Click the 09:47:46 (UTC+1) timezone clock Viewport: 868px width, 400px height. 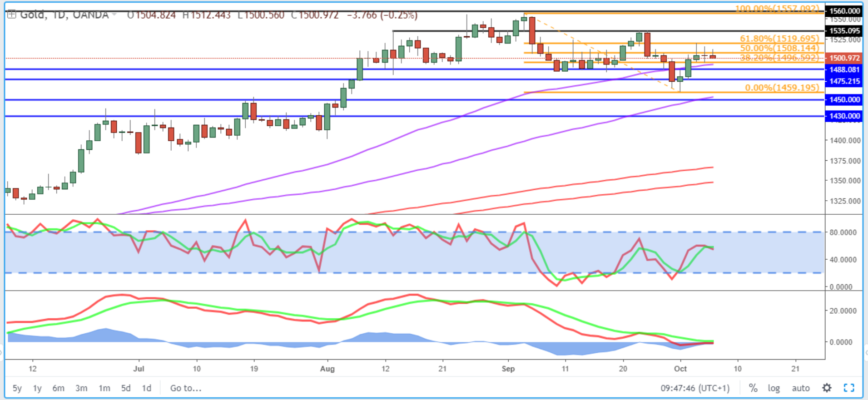click(x=695, y=388)
